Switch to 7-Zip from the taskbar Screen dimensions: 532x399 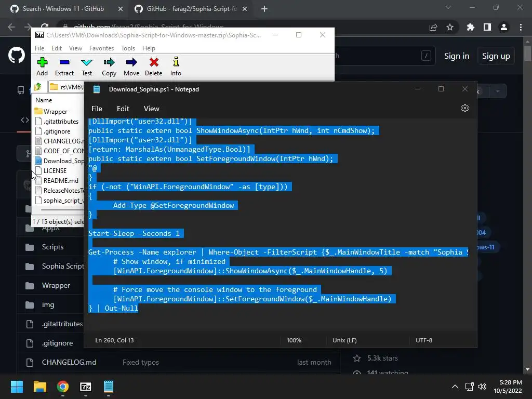[86, 387]
